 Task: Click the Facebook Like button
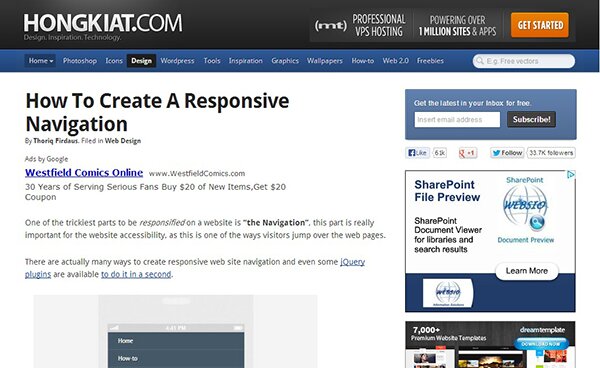click(417, 153)
